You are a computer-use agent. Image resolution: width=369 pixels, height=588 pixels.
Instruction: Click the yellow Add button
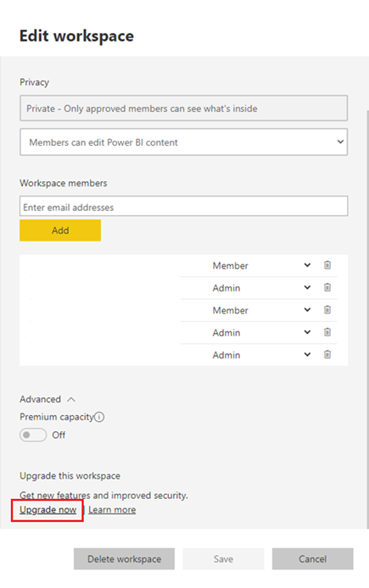point(60,230)
